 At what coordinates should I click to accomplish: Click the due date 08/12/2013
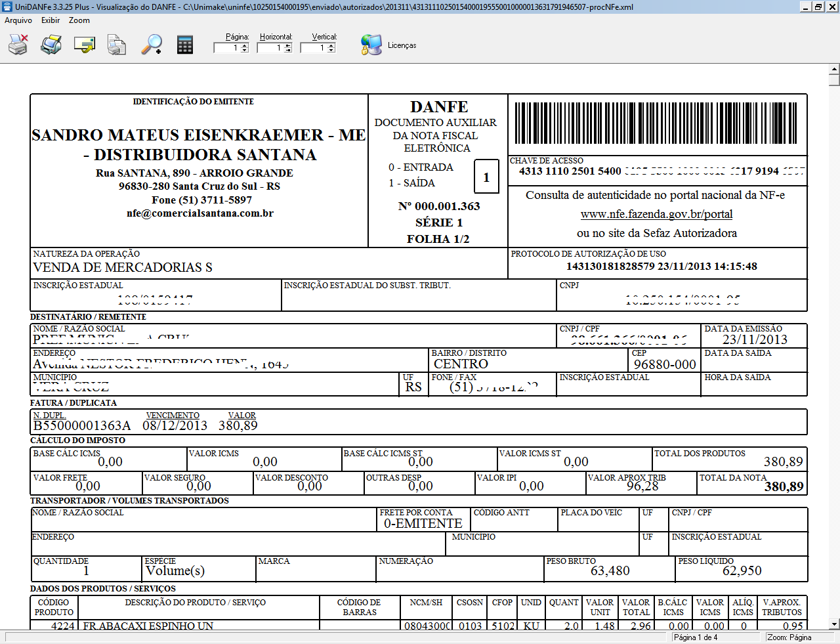(175, 425)
